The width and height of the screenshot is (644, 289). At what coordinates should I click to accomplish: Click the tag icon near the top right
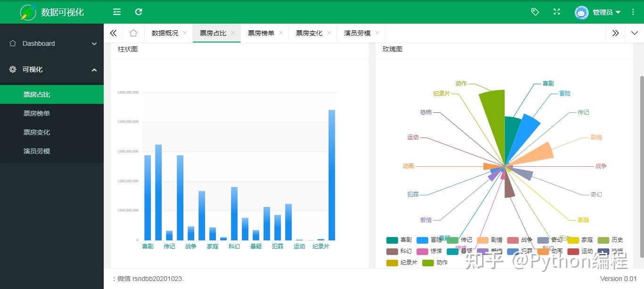point(535,11)
